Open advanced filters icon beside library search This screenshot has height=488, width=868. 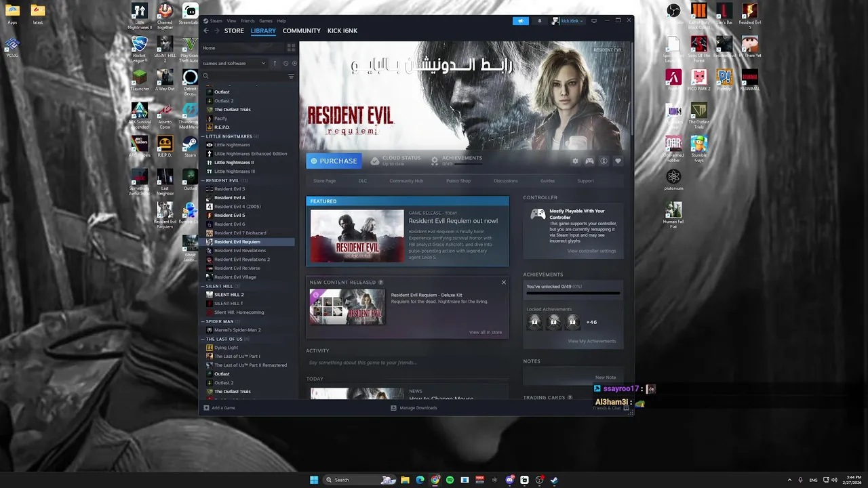291,76
